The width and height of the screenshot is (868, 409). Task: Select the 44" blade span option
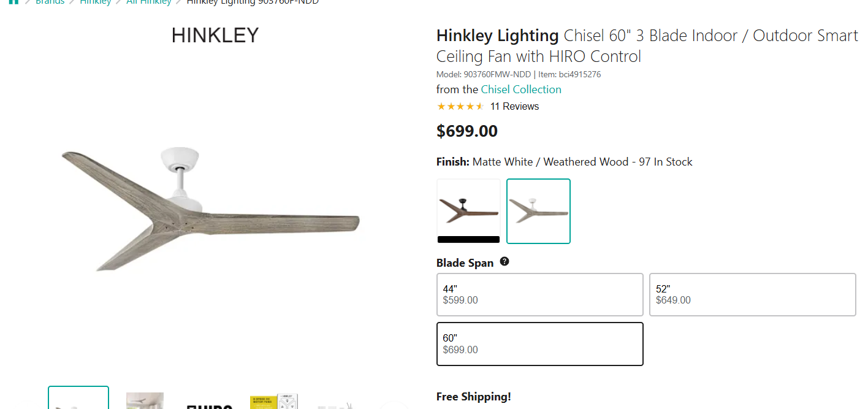(539, 294)
